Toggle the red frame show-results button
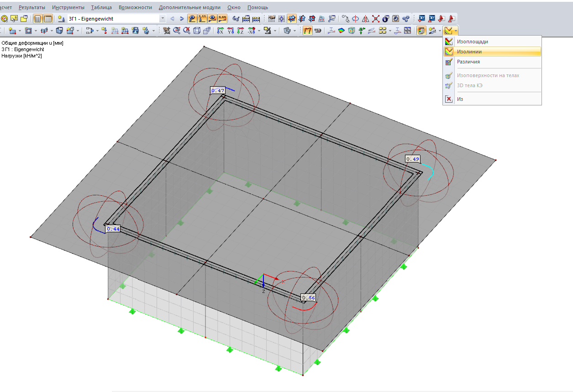 point(308,31)
